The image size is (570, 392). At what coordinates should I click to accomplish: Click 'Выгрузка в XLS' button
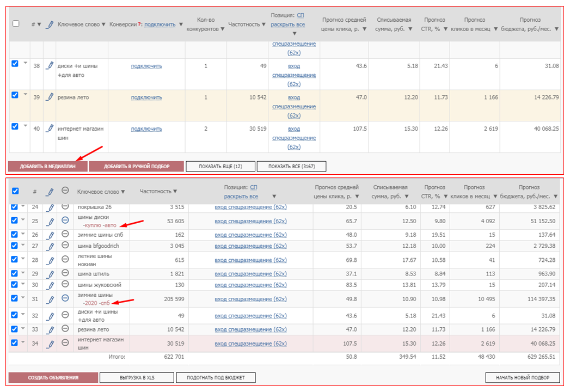coord(137,377)
